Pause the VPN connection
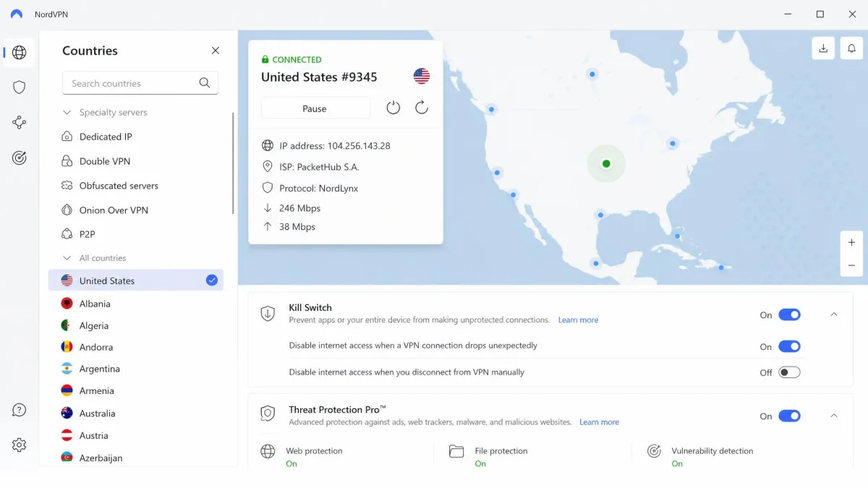 (315, 108)
